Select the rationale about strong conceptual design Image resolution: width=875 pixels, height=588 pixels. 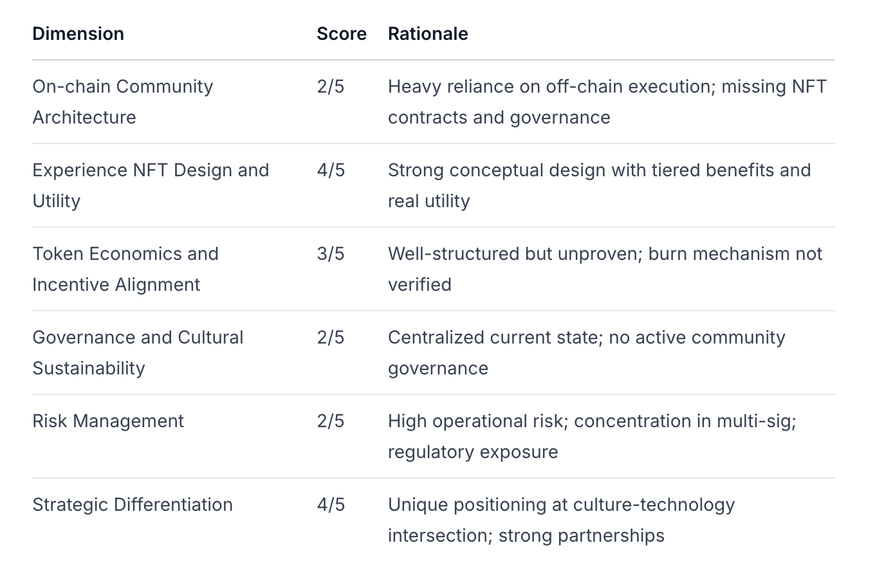pyautogui.click(x=599, y=185)
